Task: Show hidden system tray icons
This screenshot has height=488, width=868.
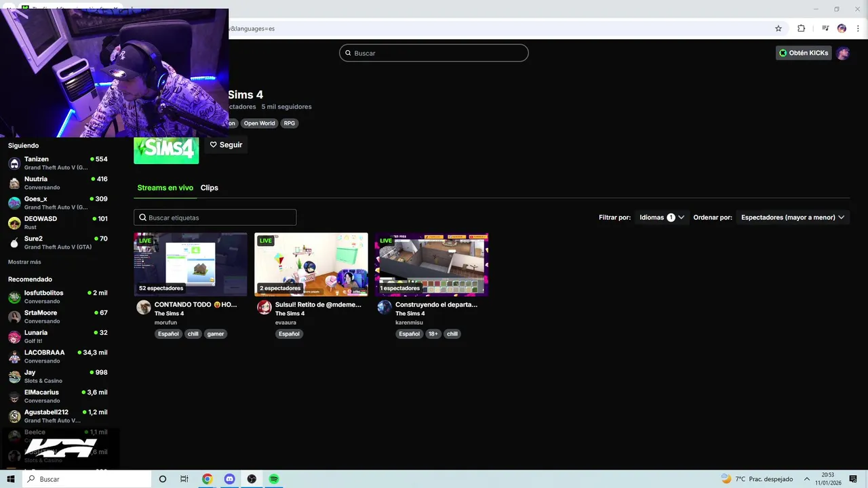Action: 807,479
